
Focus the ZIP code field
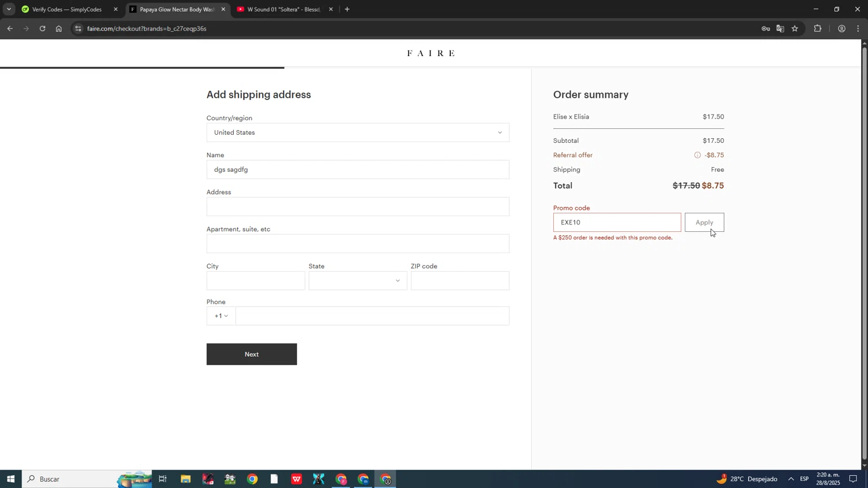459,281
